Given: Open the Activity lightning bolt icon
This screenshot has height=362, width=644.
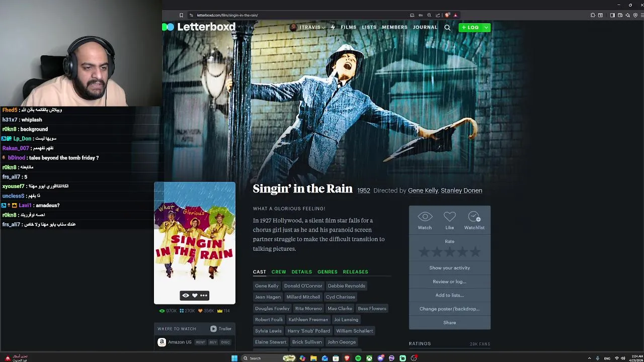Looking at the screenshot, I should (x=333, y=27).
